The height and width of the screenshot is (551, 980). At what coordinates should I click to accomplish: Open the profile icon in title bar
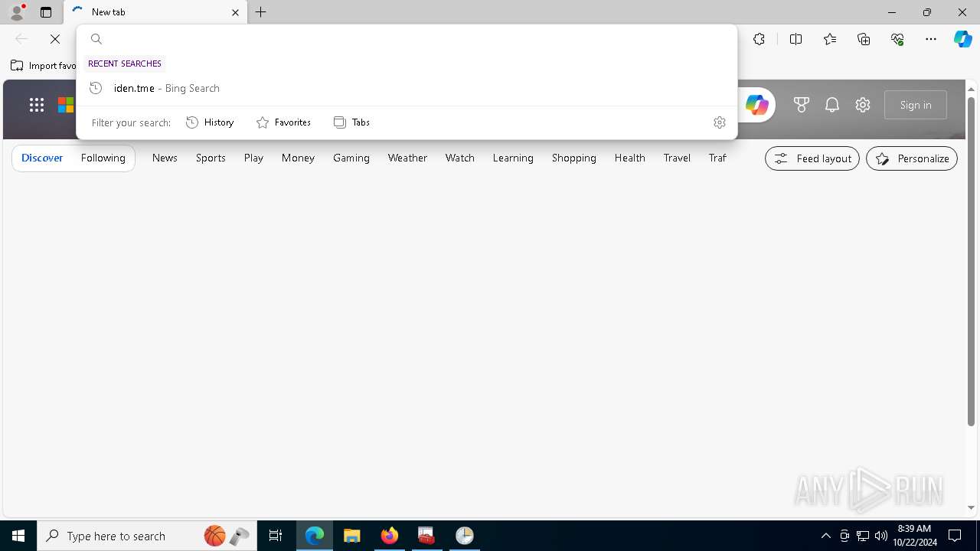coord(16,11)
